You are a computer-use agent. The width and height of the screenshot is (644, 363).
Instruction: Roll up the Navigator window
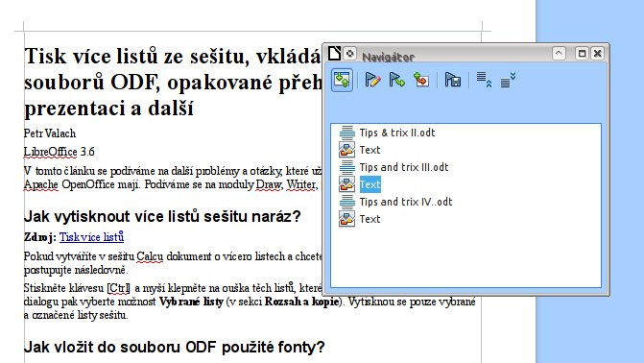(x=559, y=54)
